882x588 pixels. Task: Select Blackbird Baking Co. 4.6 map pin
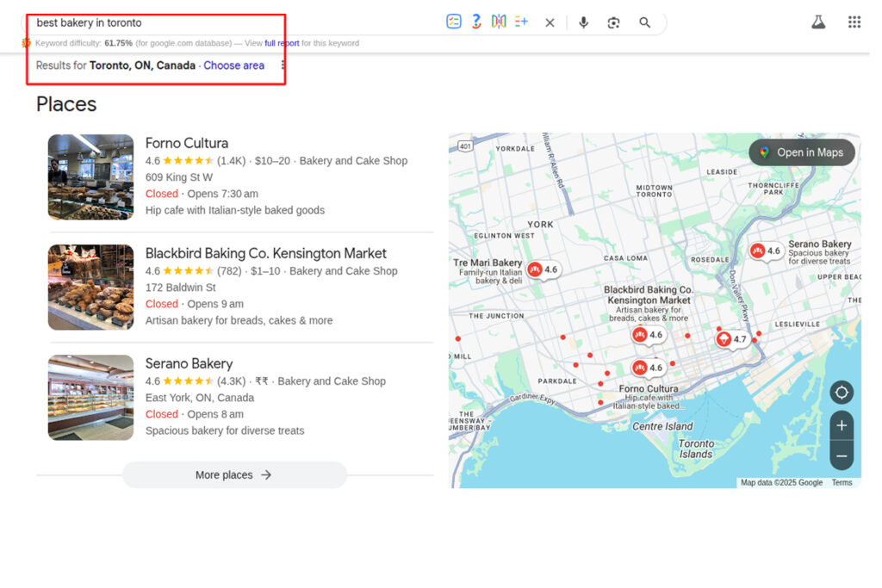(648, 335)
